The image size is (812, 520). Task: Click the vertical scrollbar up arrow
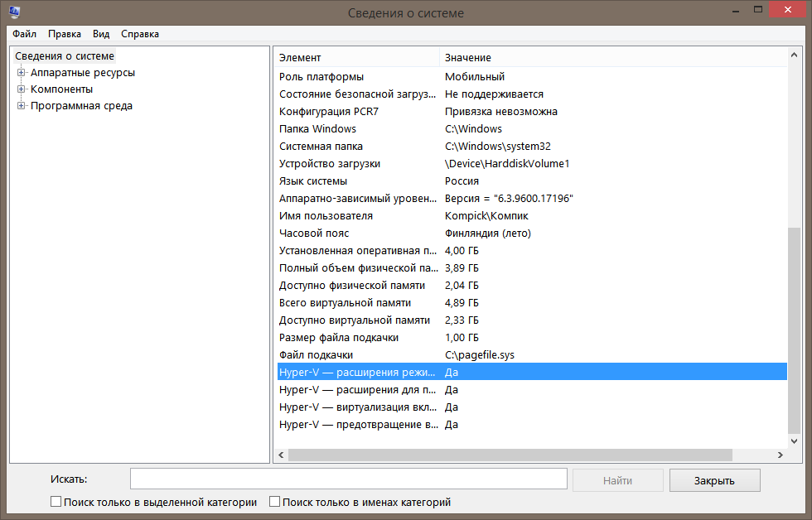(794, 55)
